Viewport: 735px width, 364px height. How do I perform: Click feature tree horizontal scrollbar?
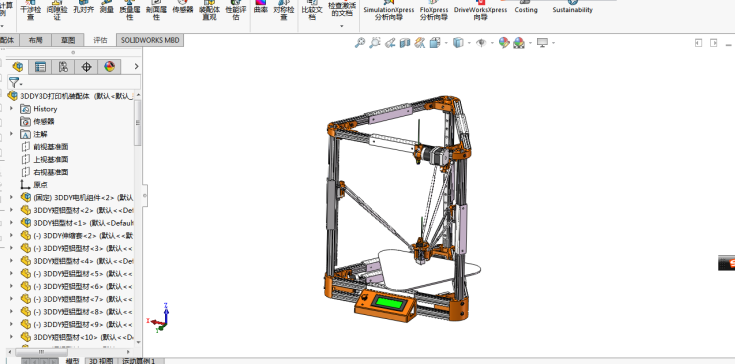[x=41, y=351]
